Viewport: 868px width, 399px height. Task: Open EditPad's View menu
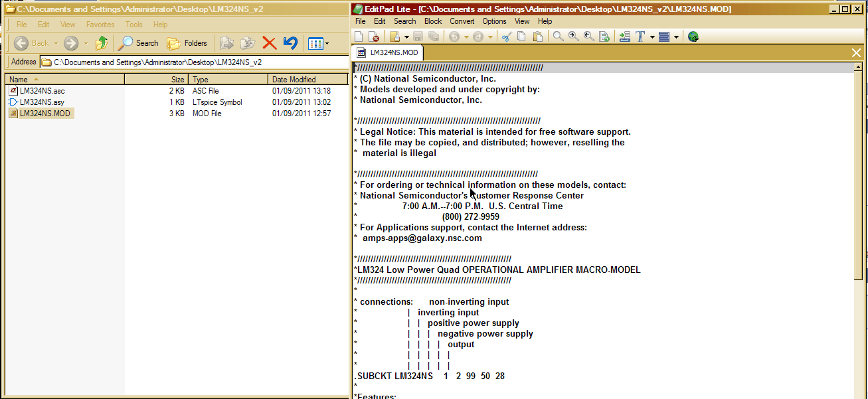coord(522,21)
